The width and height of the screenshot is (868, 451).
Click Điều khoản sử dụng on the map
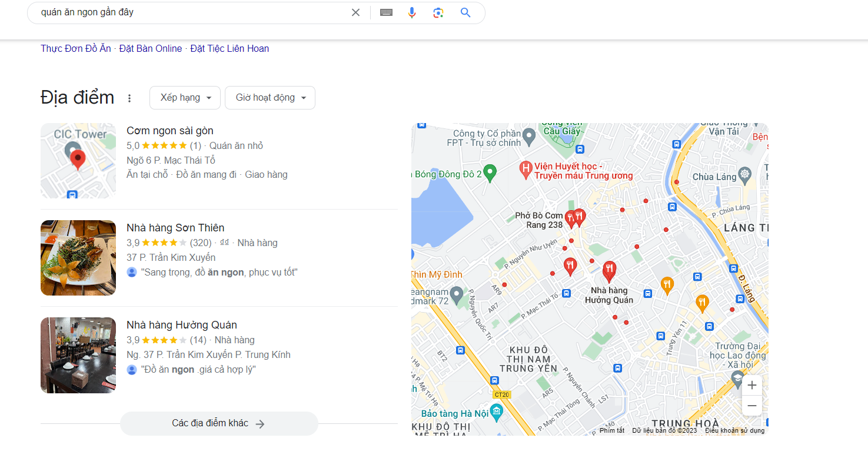(734, 430)
